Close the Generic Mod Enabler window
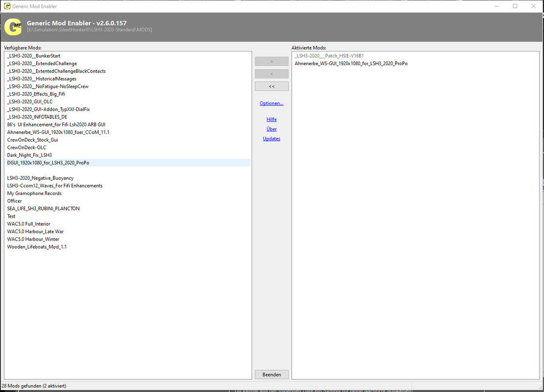The height and width of the screenshot is (392, 544). point(534,6)
